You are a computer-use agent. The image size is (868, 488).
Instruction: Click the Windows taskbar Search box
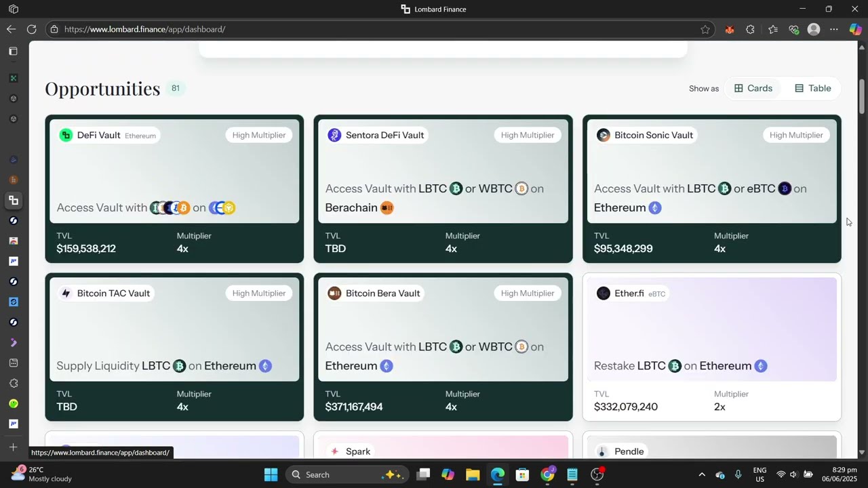point(348,474)
